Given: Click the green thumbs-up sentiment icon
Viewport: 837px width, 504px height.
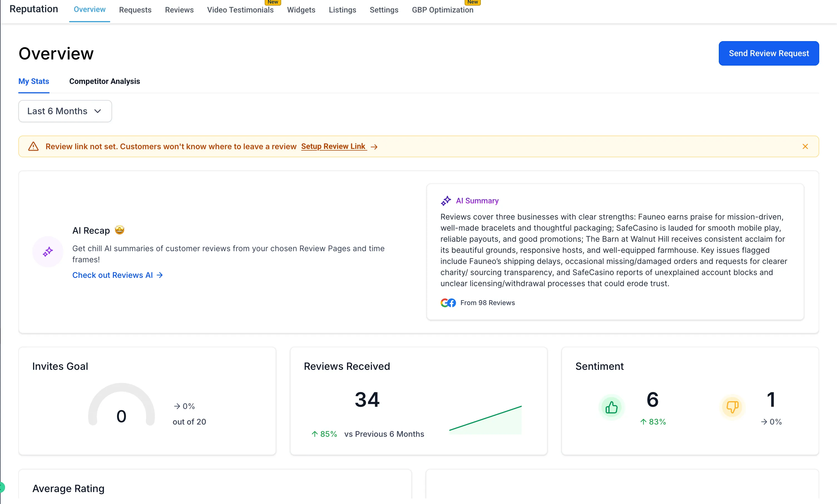Looking at the screenshot, I should tap(611, 407).
